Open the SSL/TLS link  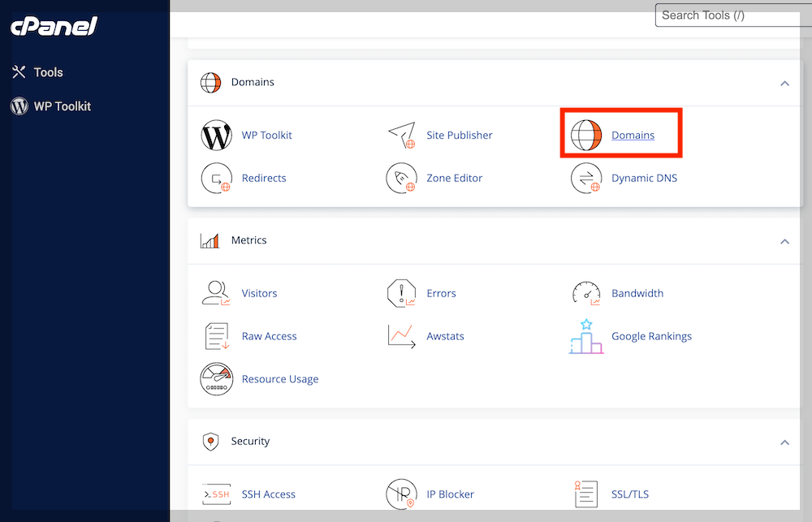(630, 494)
